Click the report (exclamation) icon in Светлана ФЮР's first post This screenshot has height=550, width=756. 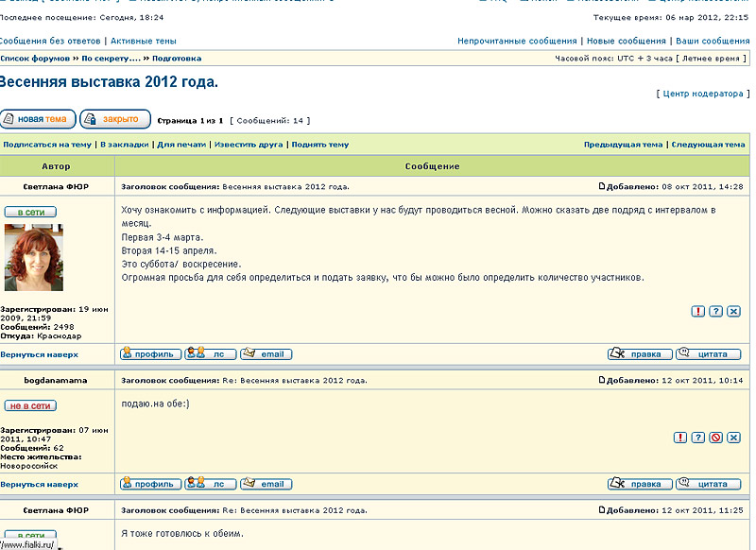tap(698, 312)
